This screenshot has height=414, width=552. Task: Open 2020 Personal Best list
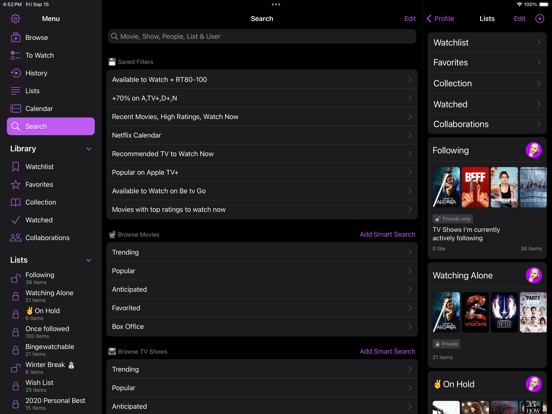coord(51,404)
